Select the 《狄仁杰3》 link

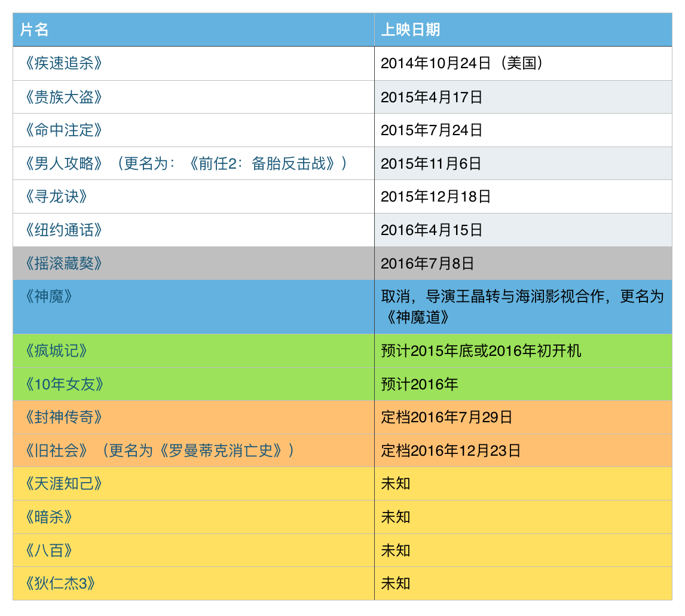click(60, 584)
